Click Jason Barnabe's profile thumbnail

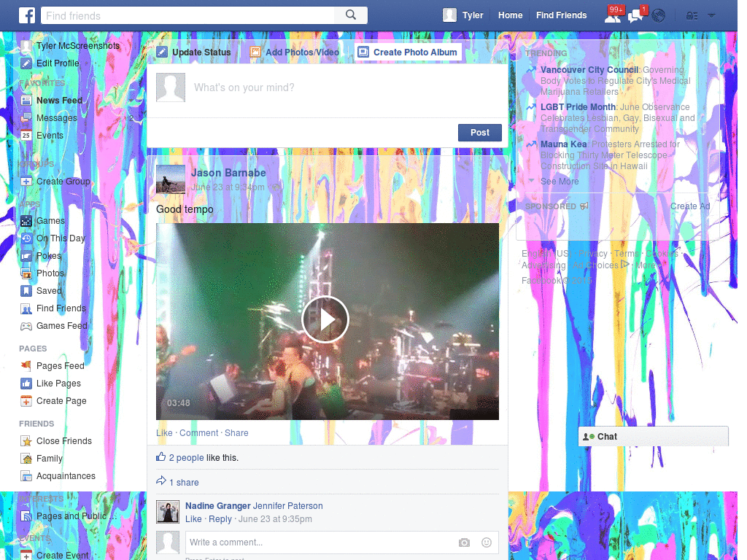pos(171,179)
